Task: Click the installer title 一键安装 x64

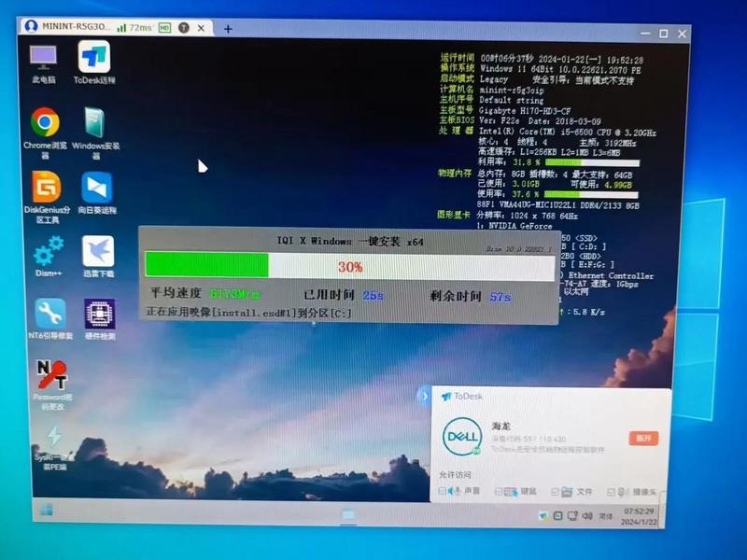Action: tap(350, 242)
